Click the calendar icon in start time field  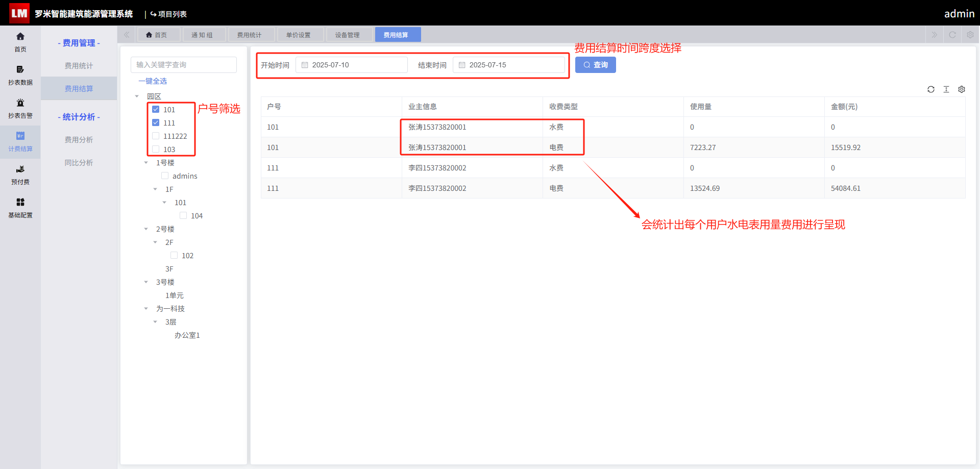pyautogui.click(x=305, y=65)
